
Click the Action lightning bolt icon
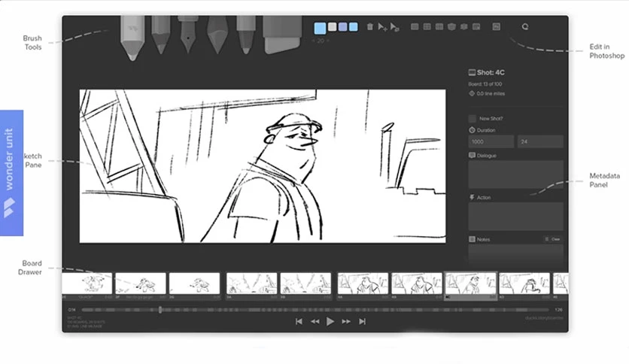point(472,198)
